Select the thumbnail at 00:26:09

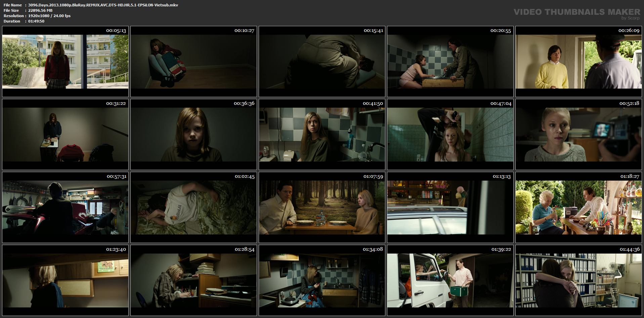click(x=578, y=62)
